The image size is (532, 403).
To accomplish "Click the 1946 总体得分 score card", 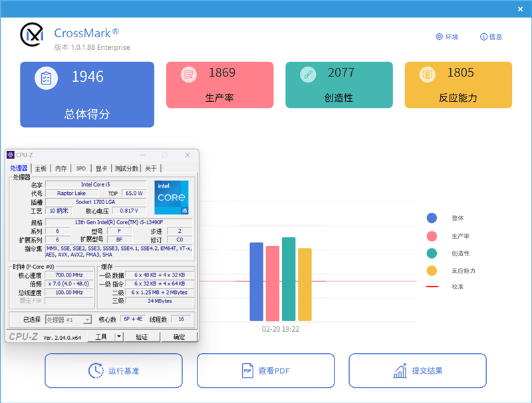I will click(x=87, y=94).
